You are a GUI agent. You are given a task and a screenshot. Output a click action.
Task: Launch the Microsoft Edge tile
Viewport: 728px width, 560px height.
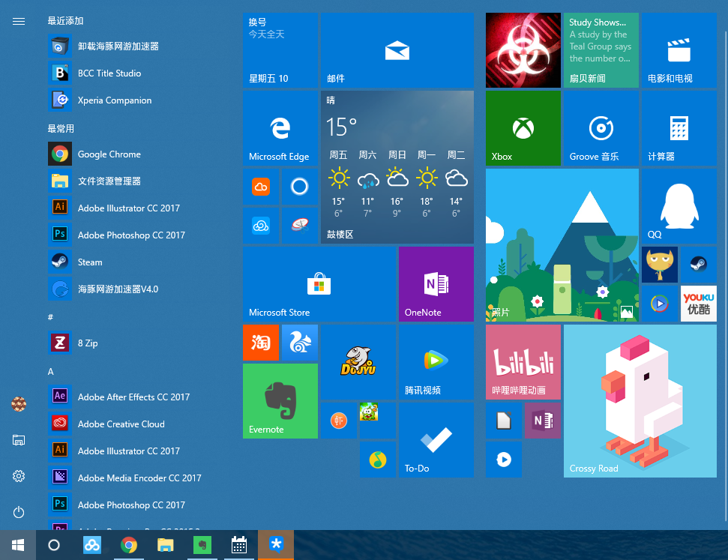point(280,128)
